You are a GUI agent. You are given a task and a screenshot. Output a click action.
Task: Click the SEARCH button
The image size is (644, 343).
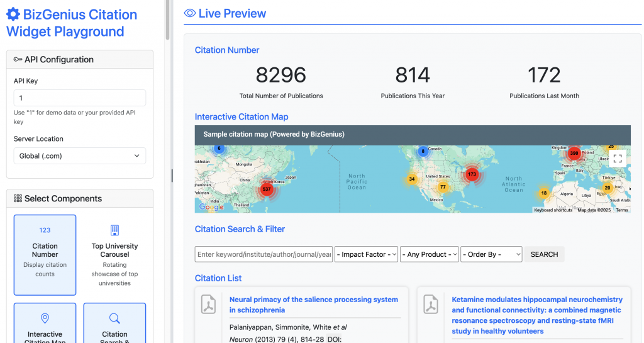(544, 254)
